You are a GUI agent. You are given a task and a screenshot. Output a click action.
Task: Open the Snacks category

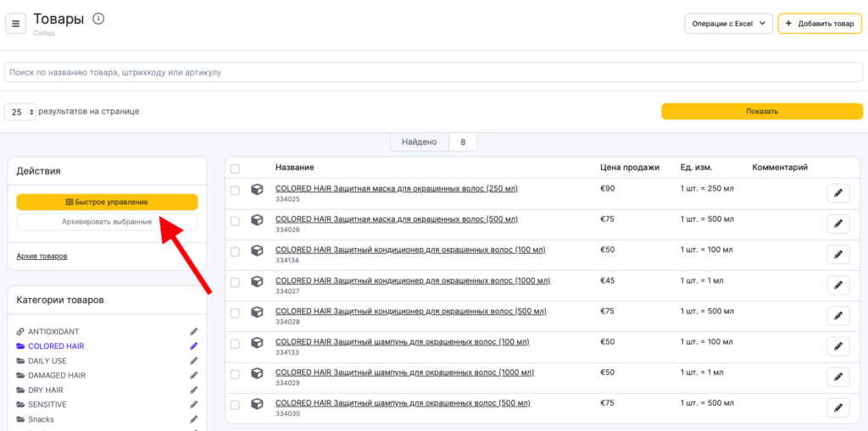(41, 419)
